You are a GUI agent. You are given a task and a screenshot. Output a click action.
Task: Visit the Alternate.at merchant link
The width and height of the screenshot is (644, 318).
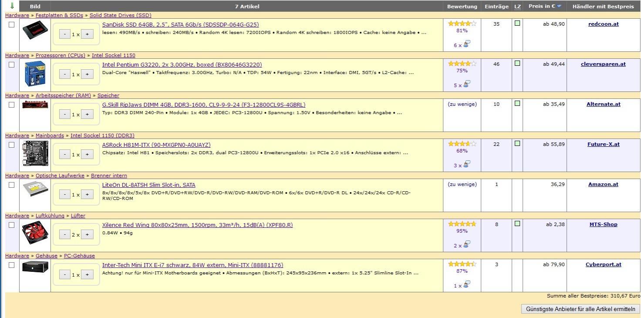pos(603,104)
